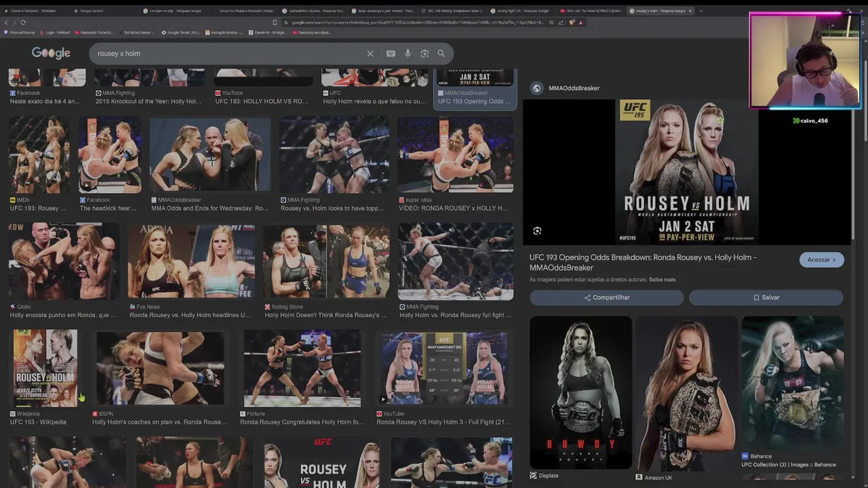Open the chimaev vs ddp search tab

(x=173, y=11)
